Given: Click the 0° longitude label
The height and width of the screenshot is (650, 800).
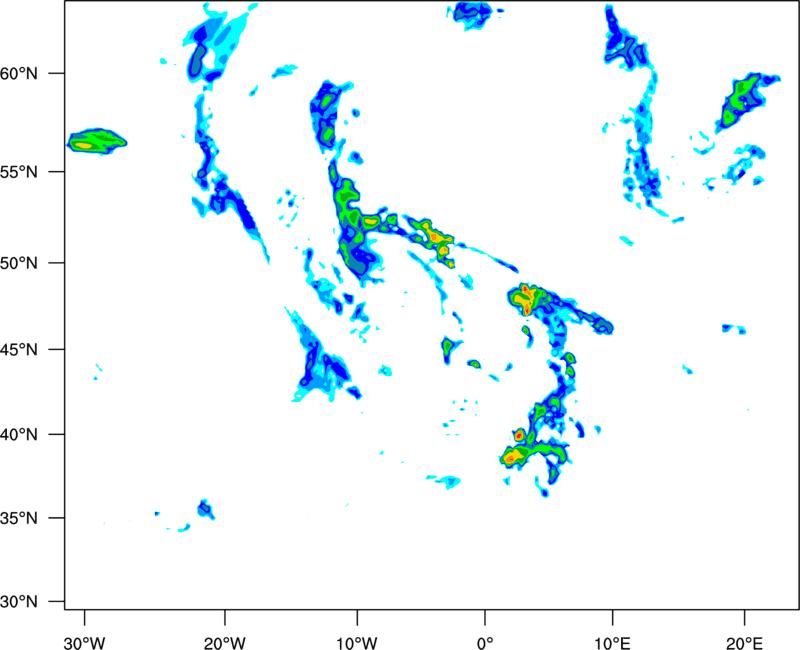Looking at the screenshot, I should 485,643.
